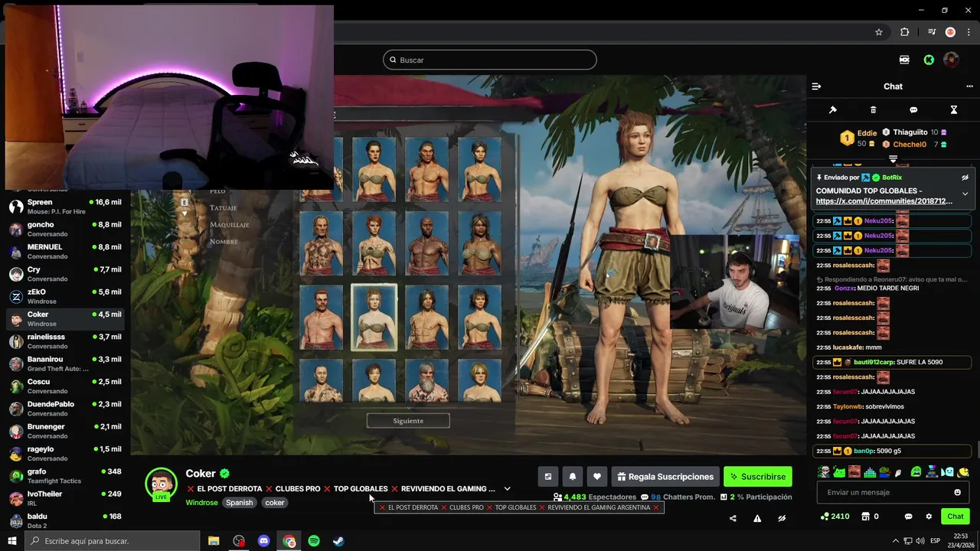Open the chat speech-bubble mode icon
The height and width of the screenshot is (551, 980).
pos(913,110)
